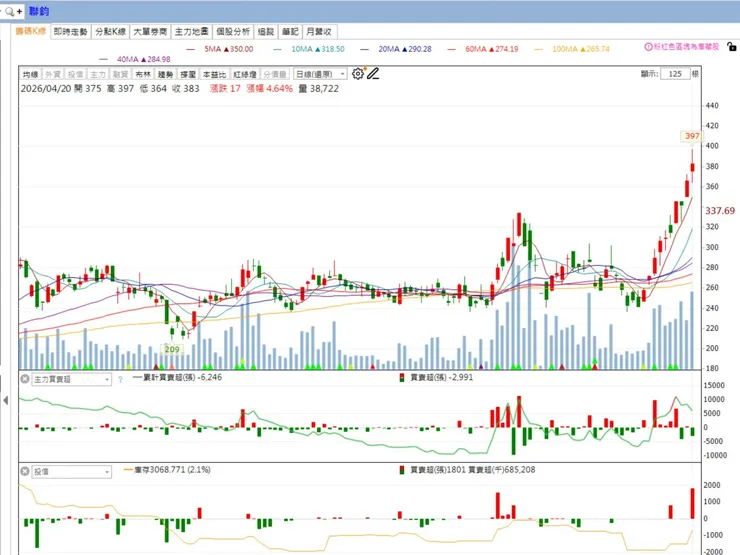Click the pink 粉紅色區塊 notice text

[686, 47]
